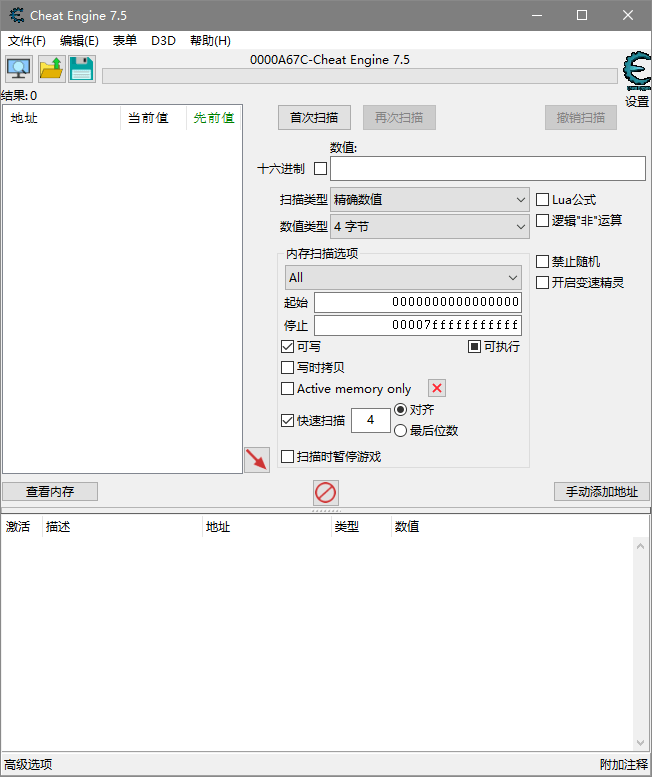This screenshot has height=777, width=652.
Task: Enable the 写时拷贝 checkbox
Action: [287, 367]
